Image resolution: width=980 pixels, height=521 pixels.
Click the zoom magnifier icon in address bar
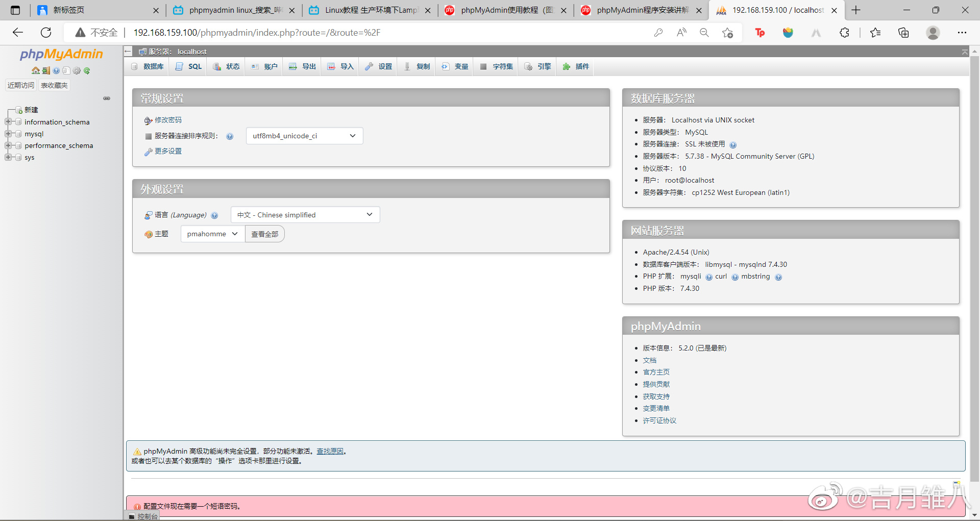(704, 33)
